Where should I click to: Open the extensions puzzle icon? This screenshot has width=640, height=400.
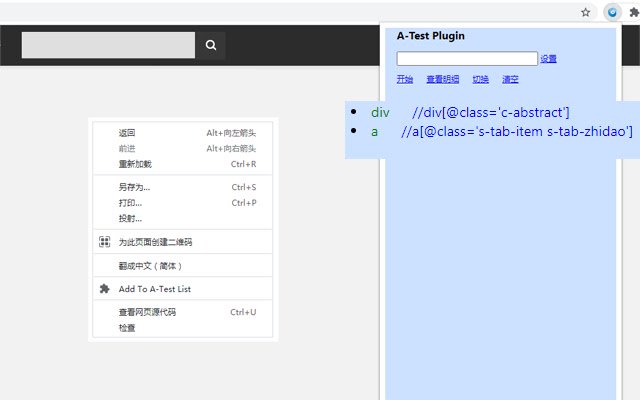pyautogui.click(x=634, y=13)
